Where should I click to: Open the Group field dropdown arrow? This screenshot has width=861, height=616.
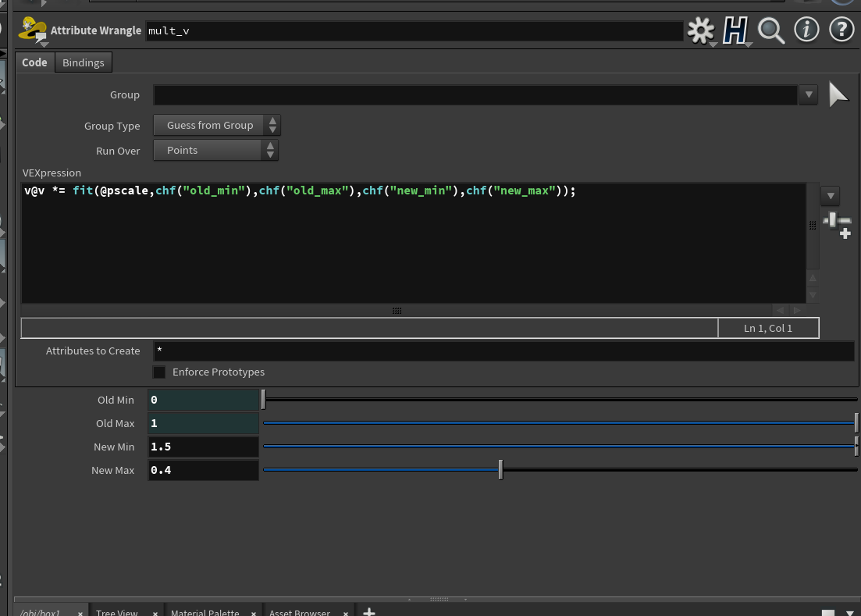(x=808, y=95)
